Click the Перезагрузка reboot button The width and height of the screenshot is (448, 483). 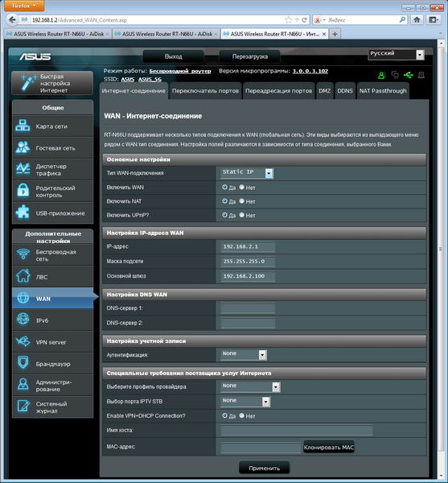(250, 56)
